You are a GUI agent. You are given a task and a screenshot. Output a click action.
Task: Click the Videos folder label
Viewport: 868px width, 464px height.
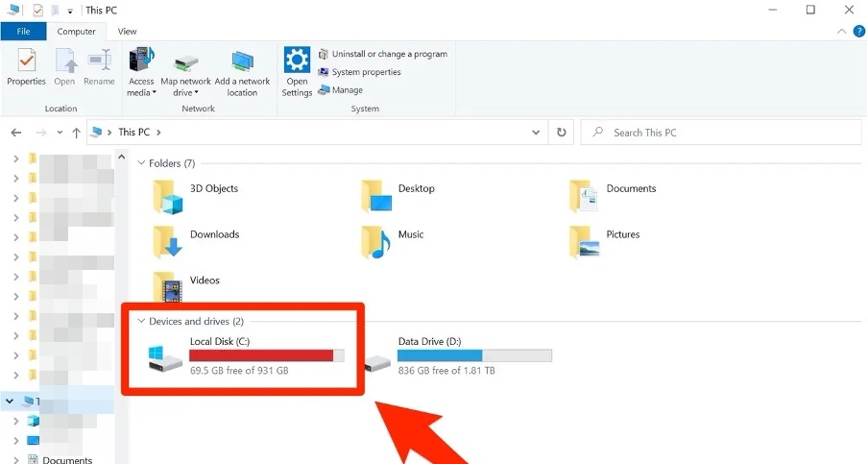[x=205, y=281]
